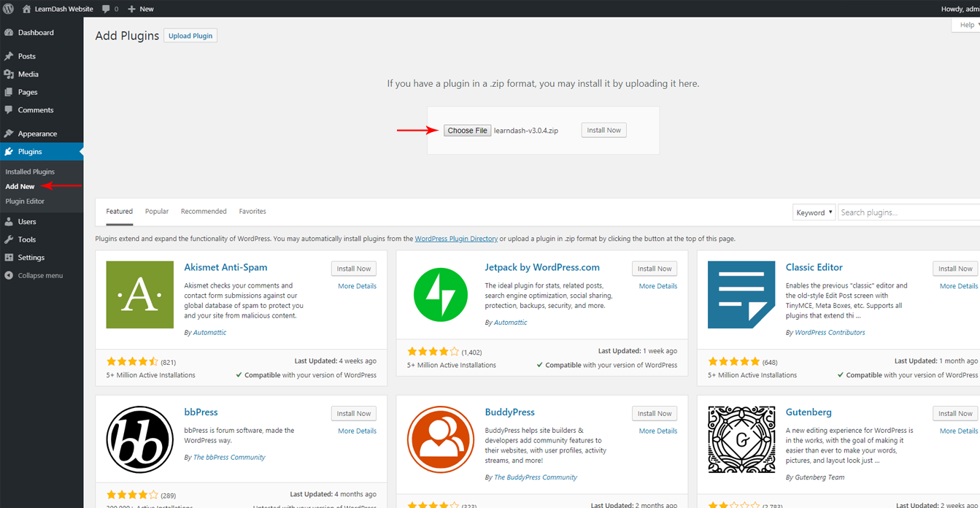Open the bbPress title link

pyautogui.click(x=201, y=412)
